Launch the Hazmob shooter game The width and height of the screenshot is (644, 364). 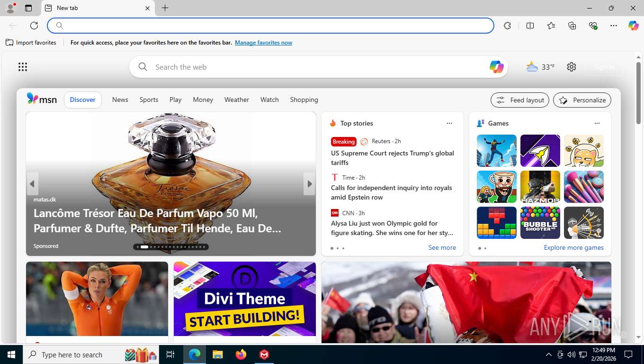540,187
